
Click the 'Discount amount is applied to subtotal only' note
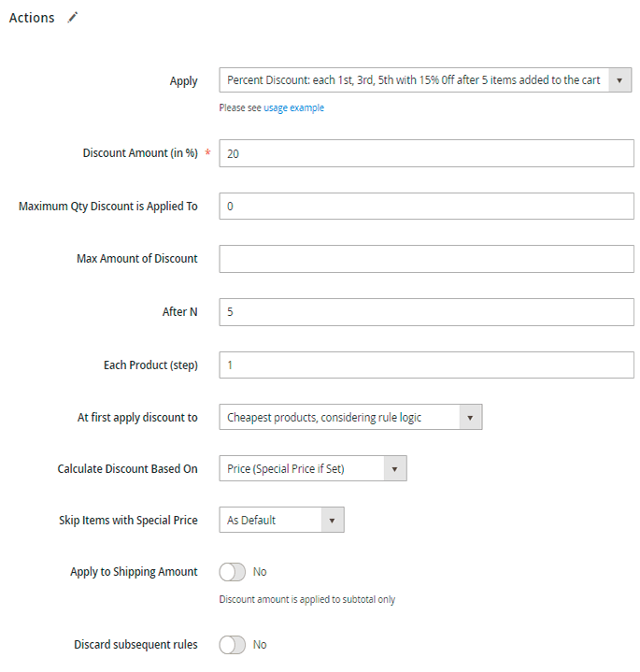(x=306, y=599)
